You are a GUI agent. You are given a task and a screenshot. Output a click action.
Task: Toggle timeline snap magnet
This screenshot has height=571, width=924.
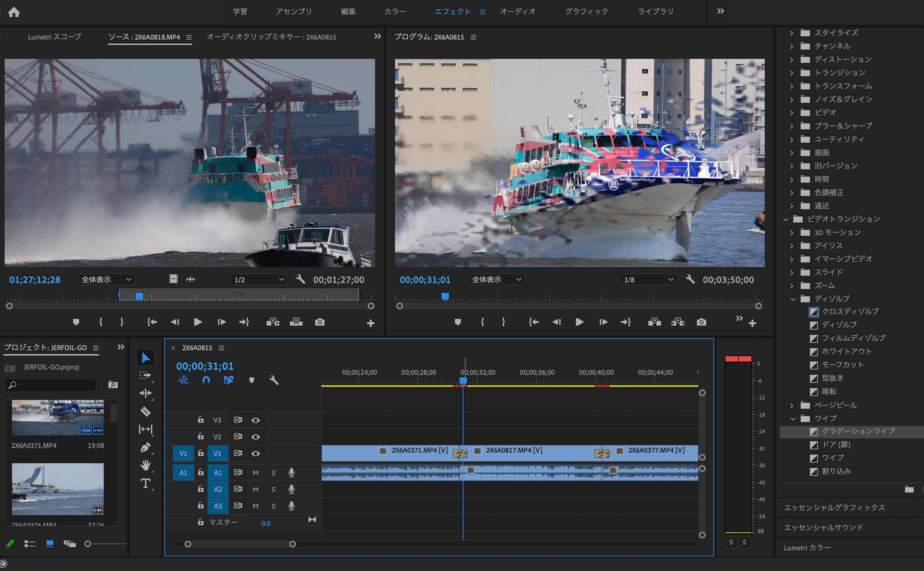pyautogui.click(x=206, y=380)
